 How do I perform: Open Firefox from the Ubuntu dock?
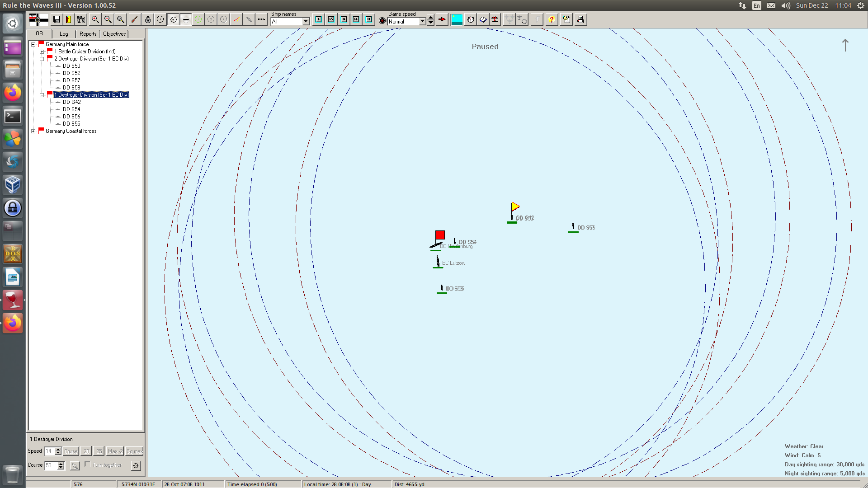click(x=13, y=93)
